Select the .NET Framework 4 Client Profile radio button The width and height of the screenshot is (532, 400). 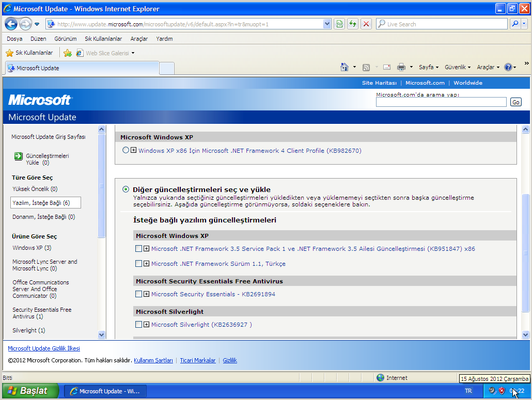[x=126, y=150]
